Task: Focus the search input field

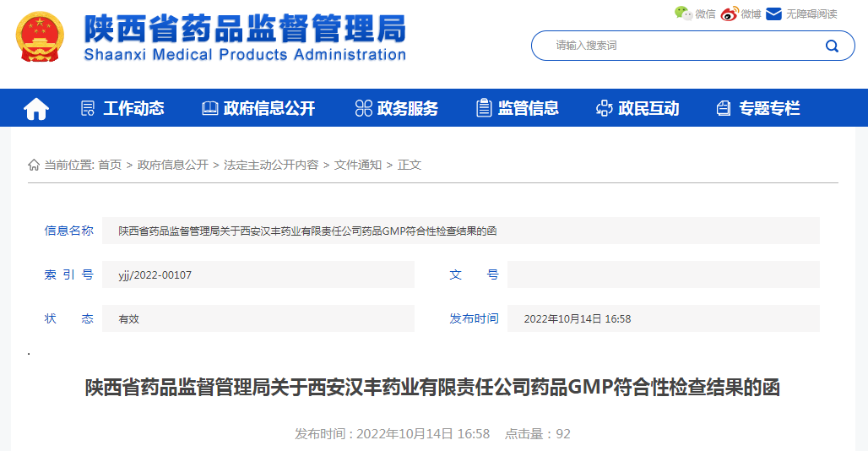Action: pyautogui.click(x=675, y=46)
